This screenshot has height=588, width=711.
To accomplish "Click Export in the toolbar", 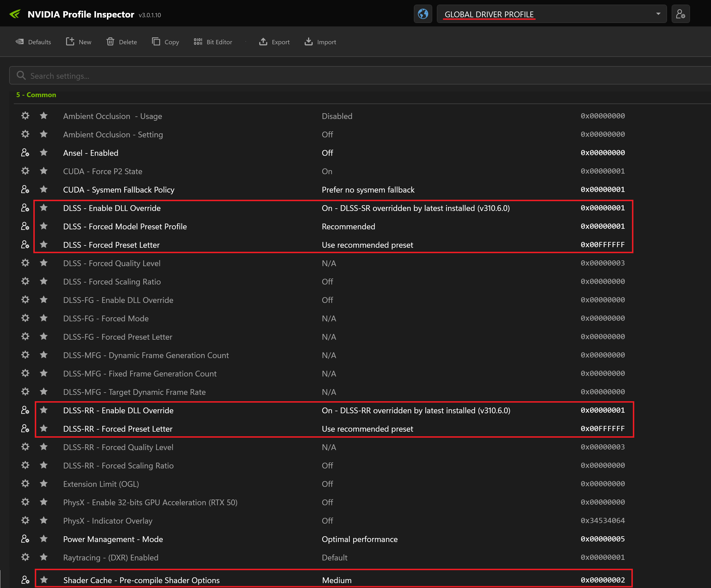I will (274, 42).
